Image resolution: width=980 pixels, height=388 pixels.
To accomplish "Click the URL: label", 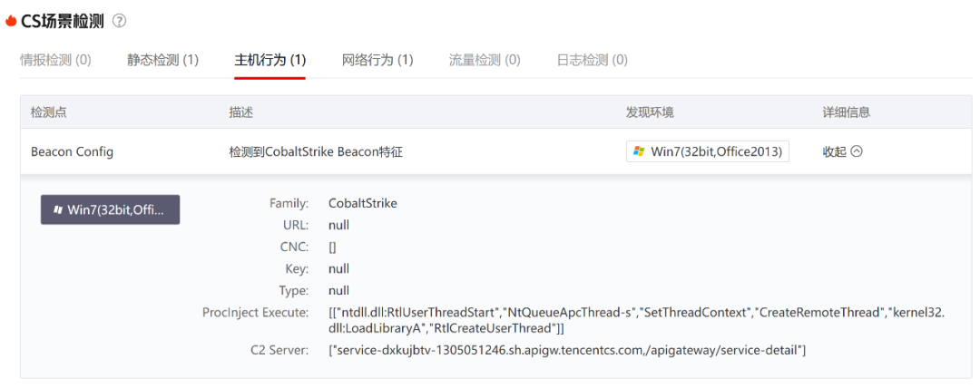I will coord(296,225).
